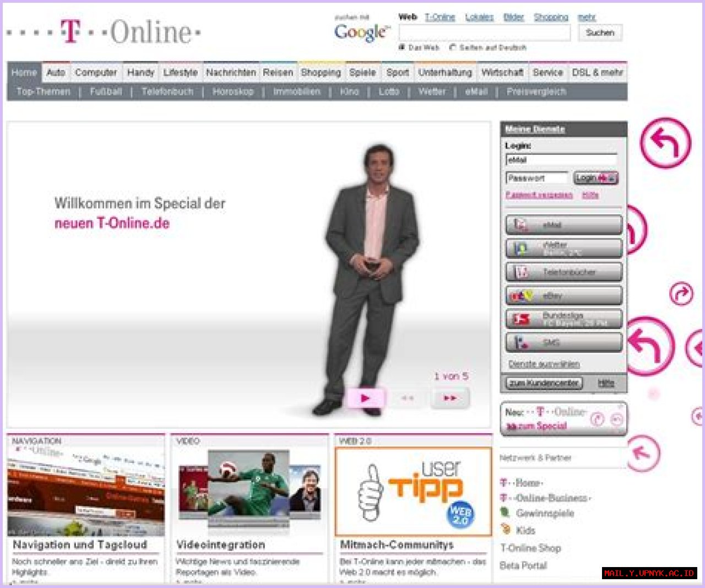Viewport: 705px width, 588px height.
Task: Send a message with the SMS icon
Action: 562,342
